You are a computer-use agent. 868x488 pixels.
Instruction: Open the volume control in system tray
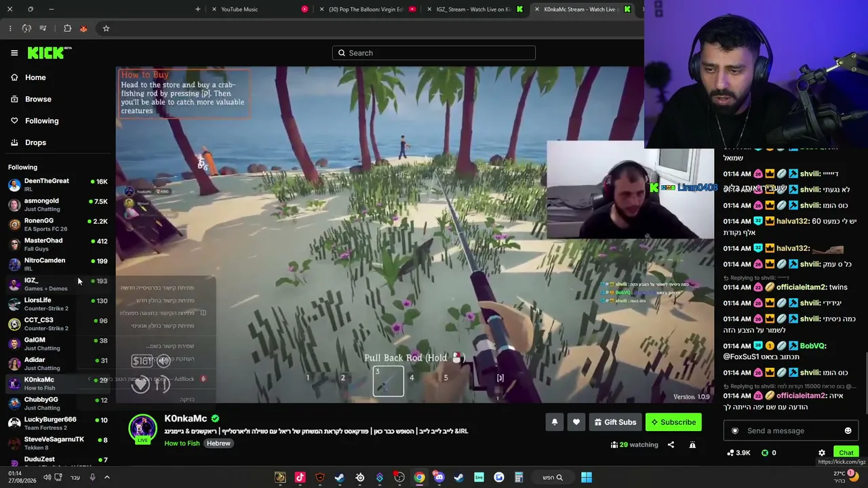(47, 477)
